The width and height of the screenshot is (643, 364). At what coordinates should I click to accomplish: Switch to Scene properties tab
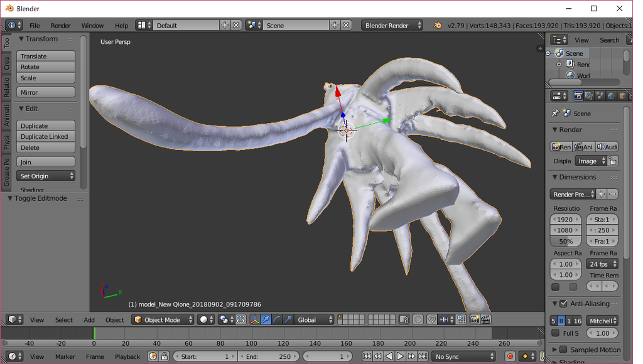coord(600,96)
